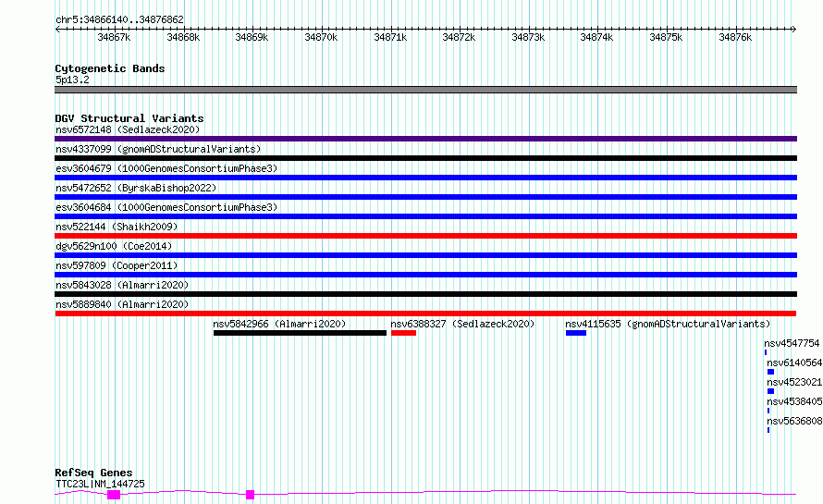Open the nsv4337099 (gnomADStructuralVariants) label
Image resolution: width=823 pixels, height=504 pixels.
click(158, 149)
